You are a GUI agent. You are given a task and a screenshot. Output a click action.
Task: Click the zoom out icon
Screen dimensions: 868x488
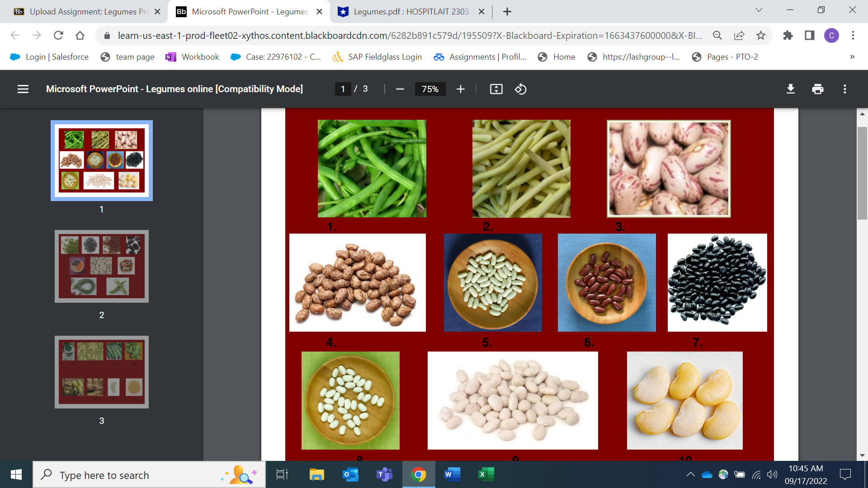[x=400, y=89]
